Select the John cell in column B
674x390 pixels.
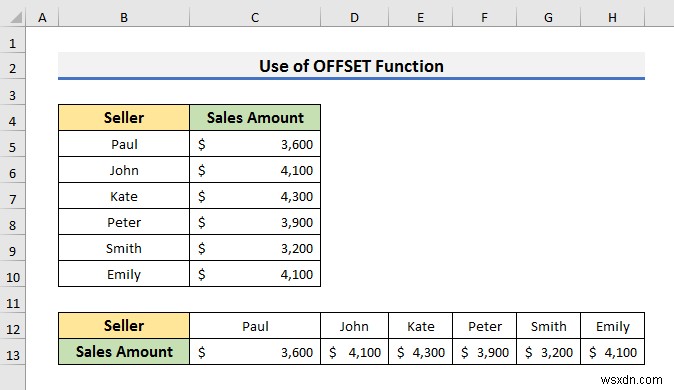(124, 170)
